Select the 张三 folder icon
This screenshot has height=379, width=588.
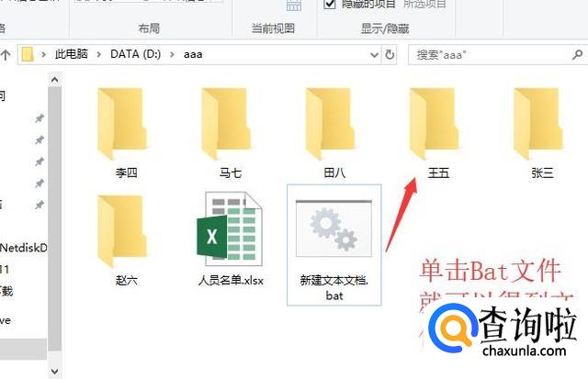538,124
